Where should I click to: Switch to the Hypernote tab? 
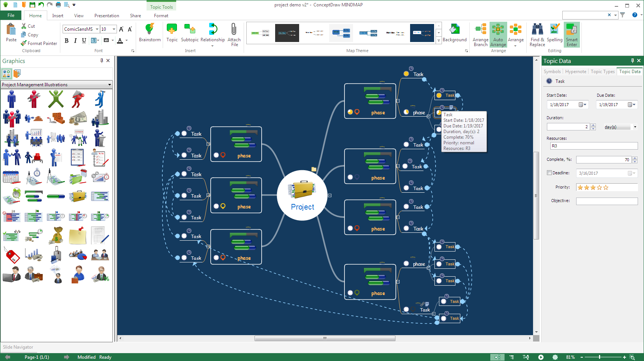(x=575, y=72)
